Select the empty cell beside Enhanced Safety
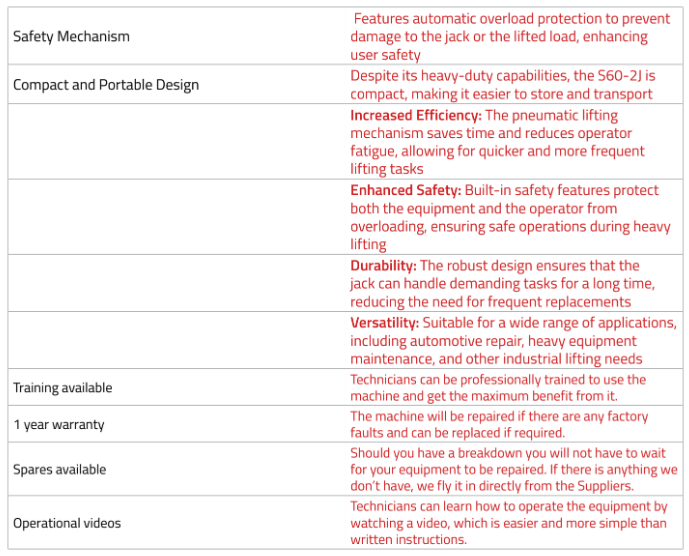The height and width of the screenshot is (556, 689). pos(175,217)
